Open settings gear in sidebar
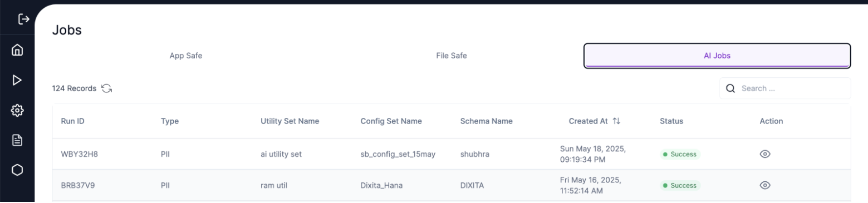This screenshot has width=868, height=203. pyautogui.click(x=17, y=111)
